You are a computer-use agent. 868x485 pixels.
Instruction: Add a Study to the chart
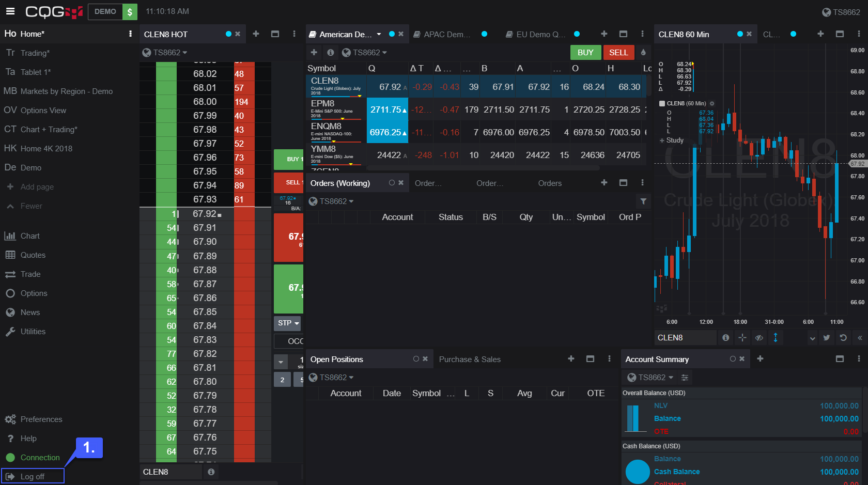pos(672,140)
